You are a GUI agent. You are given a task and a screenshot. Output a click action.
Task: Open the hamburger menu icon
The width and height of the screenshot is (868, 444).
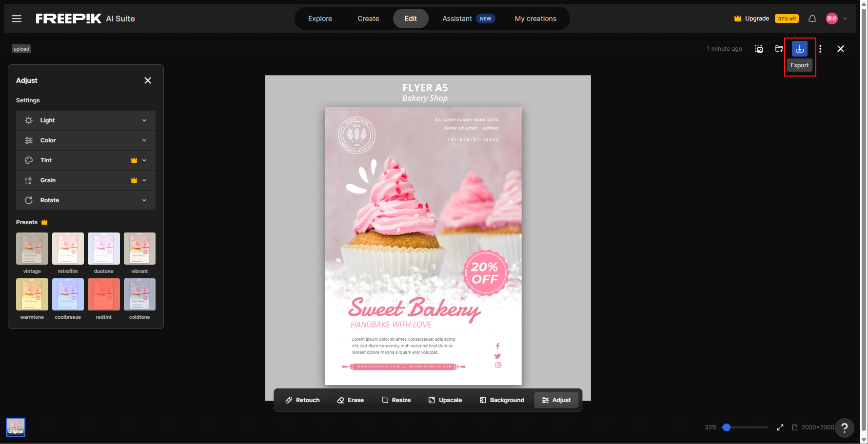click(17, 19)
